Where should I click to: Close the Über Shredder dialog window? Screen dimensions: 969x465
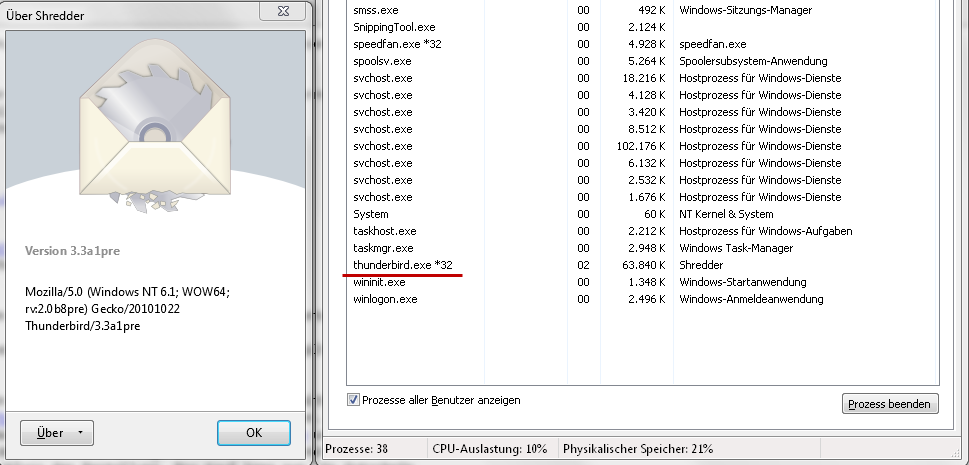283,11
